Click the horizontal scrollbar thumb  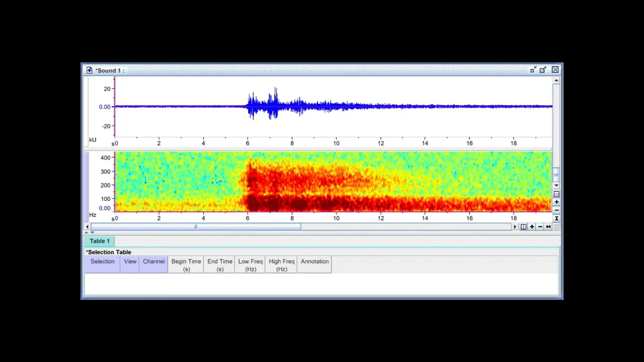click(x=196, y=227)
